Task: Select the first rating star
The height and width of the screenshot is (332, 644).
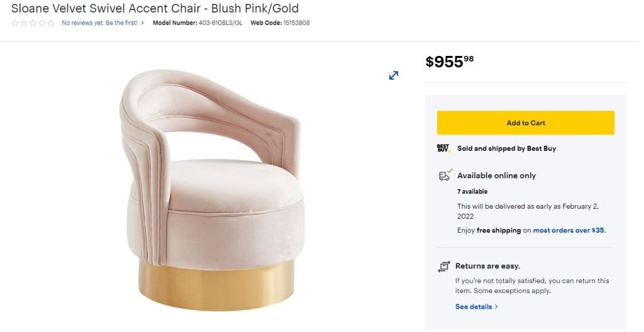Action: tap(15, 23)
